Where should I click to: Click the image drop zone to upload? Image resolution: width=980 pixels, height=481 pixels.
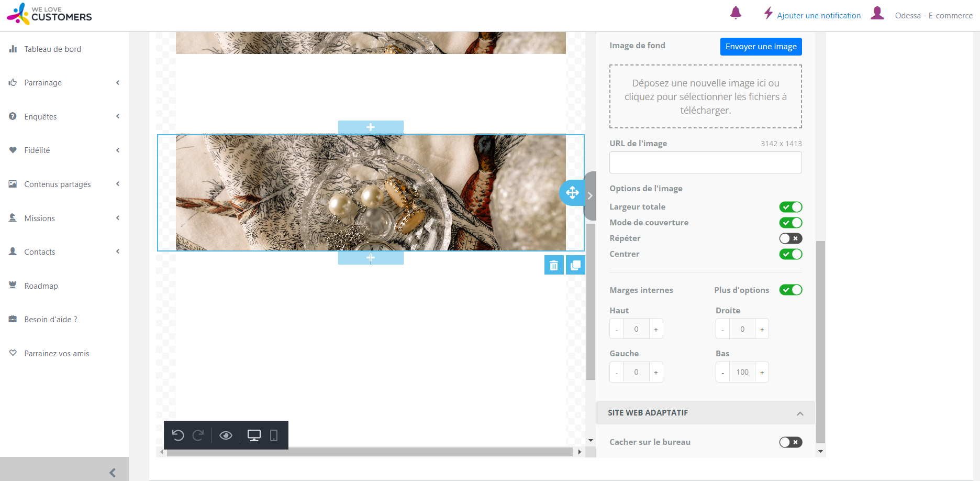point(705,96)
